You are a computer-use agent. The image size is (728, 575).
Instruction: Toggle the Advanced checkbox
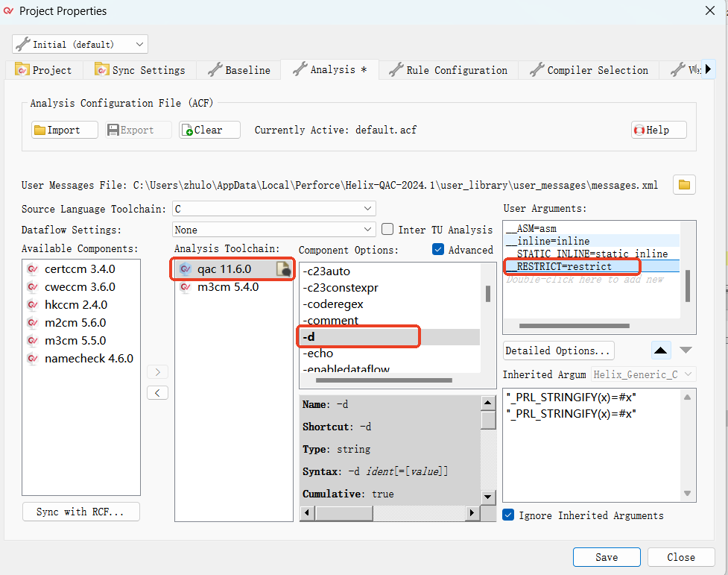pos(438,250)
